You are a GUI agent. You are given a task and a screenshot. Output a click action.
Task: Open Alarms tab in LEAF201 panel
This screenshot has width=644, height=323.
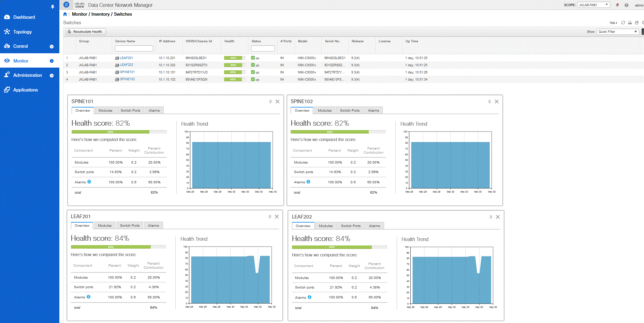tap(153, 226)
